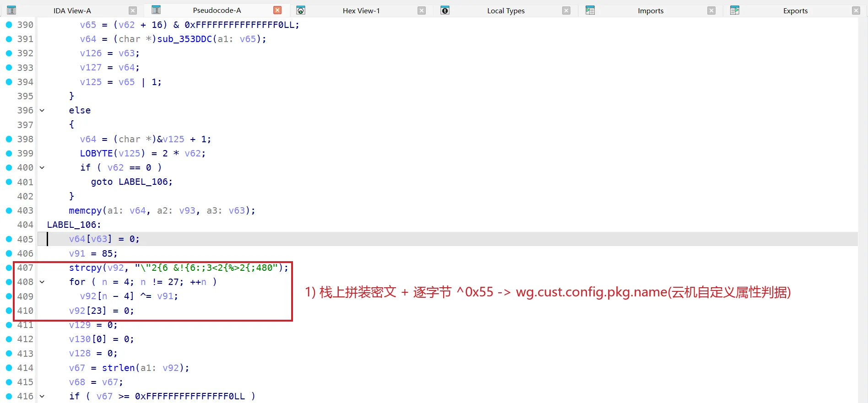Click the strlen call on line 414
The image size is (868, 403).
tap(118, 368)
